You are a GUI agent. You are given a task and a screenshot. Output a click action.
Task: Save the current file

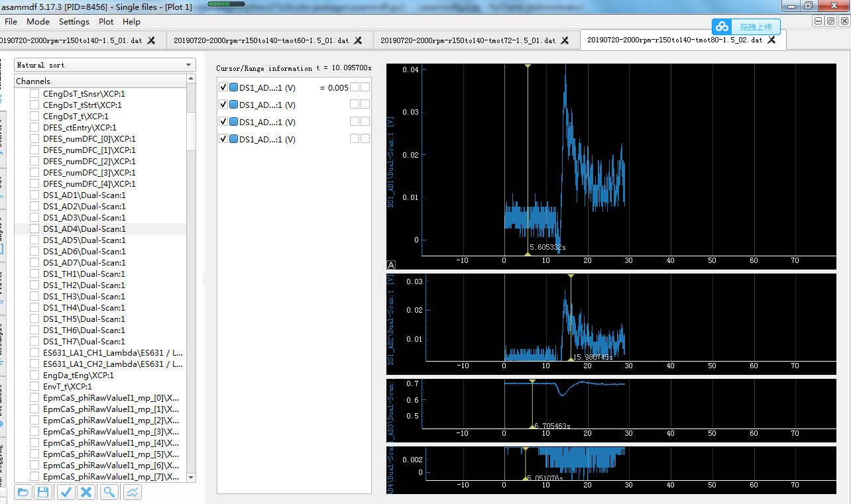coord(43,492)
